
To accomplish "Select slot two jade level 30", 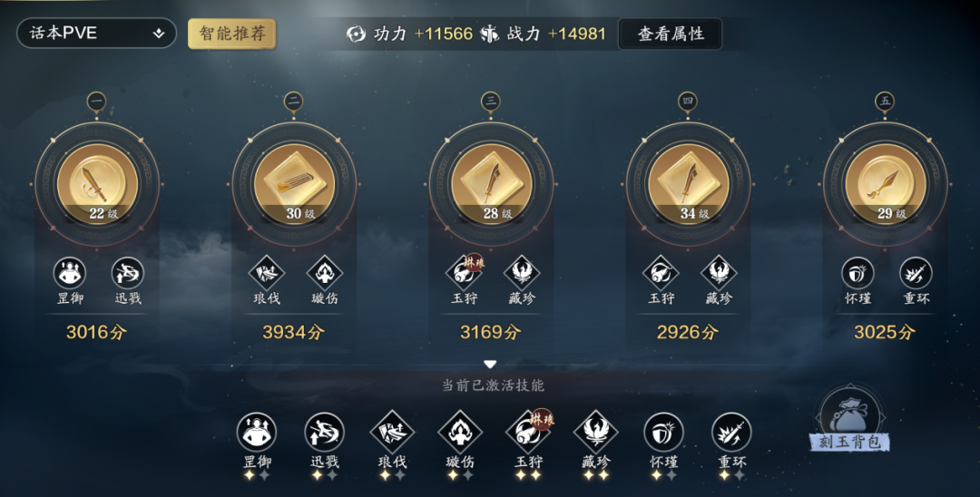I will [x=294, y=184].
